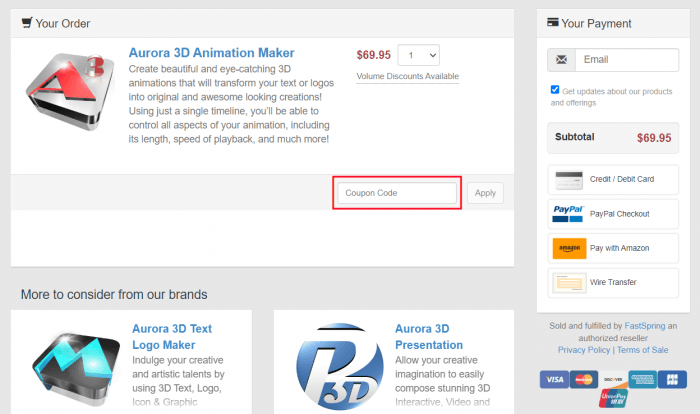Click the wire transfer check icon
This screenshot has height=414, width=700.
click(569, 283)
